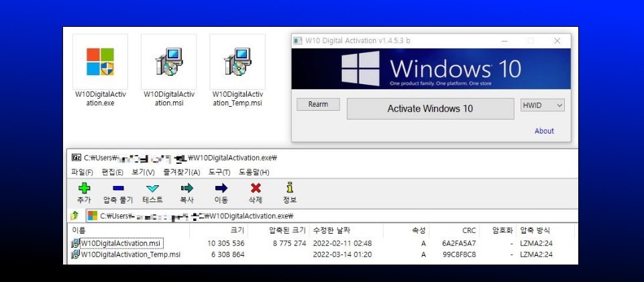Click the Test (테스트) checkmark icon
The height and width of the screenshot is (282, 644).
(152, 189)
